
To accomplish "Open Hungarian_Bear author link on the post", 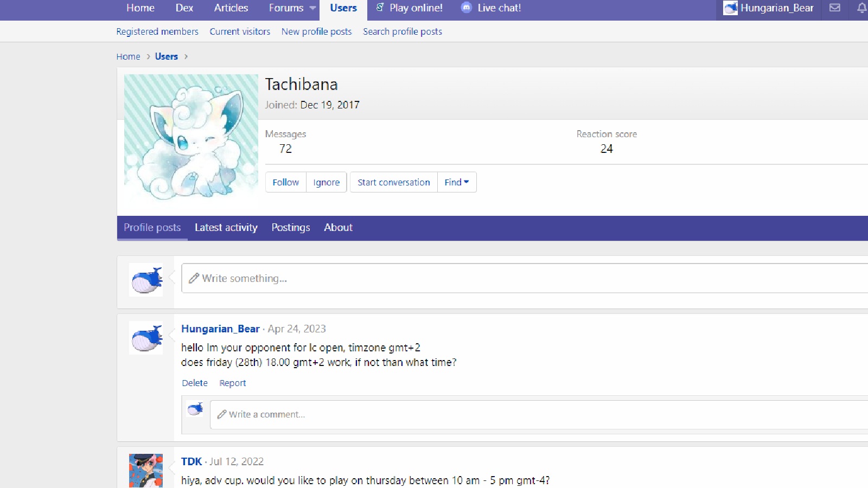I will pyautogui.click(x=220, y=329).
